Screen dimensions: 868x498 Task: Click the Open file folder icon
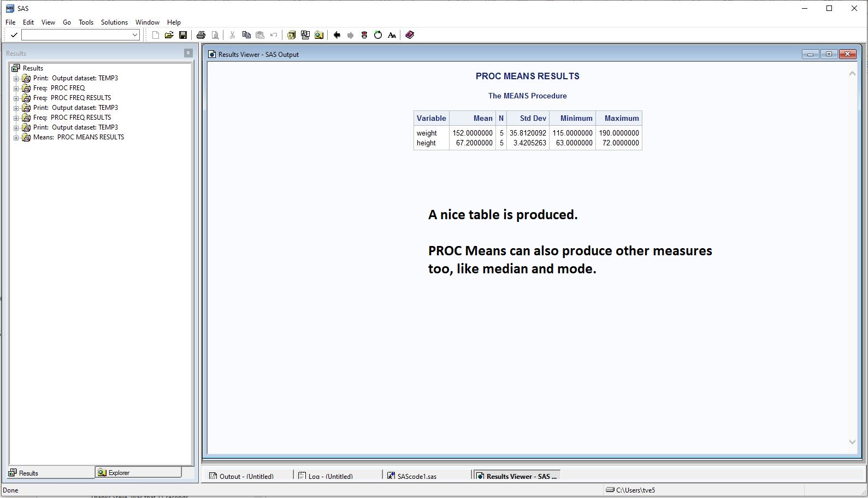pyautogui.click(x=169, y=35)
